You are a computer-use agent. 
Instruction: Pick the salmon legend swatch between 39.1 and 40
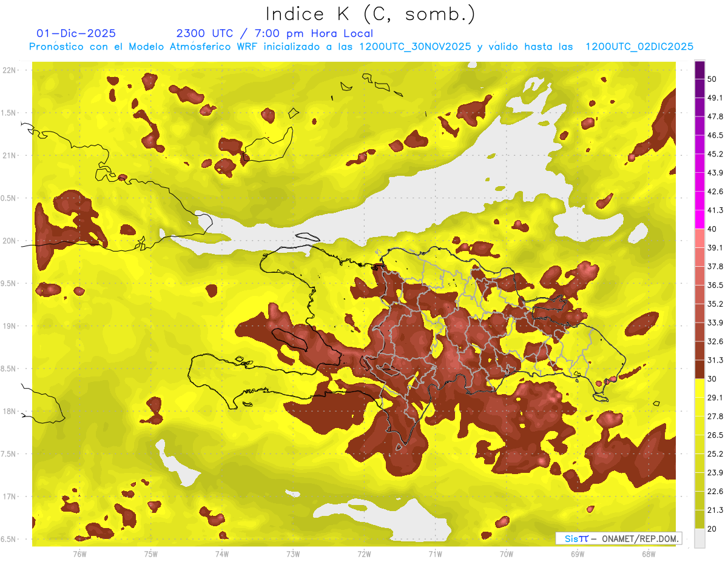tap(699, 238)
